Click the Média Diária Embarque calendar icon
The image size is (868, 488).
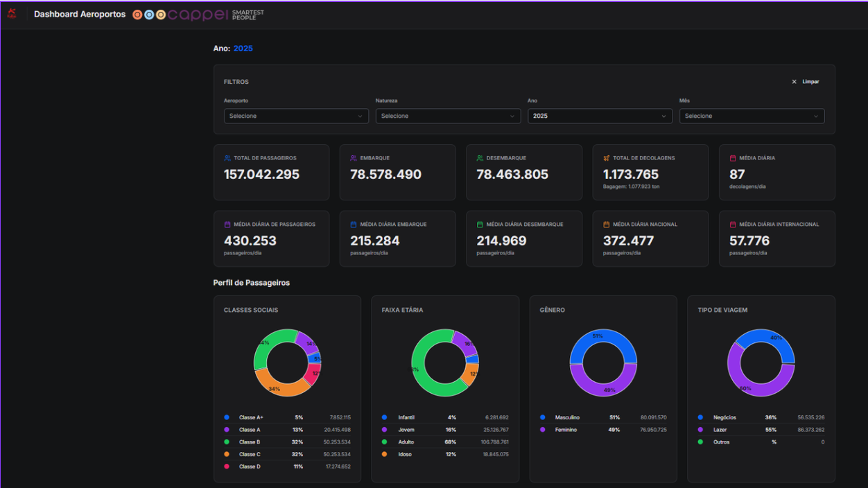(354, 225)
